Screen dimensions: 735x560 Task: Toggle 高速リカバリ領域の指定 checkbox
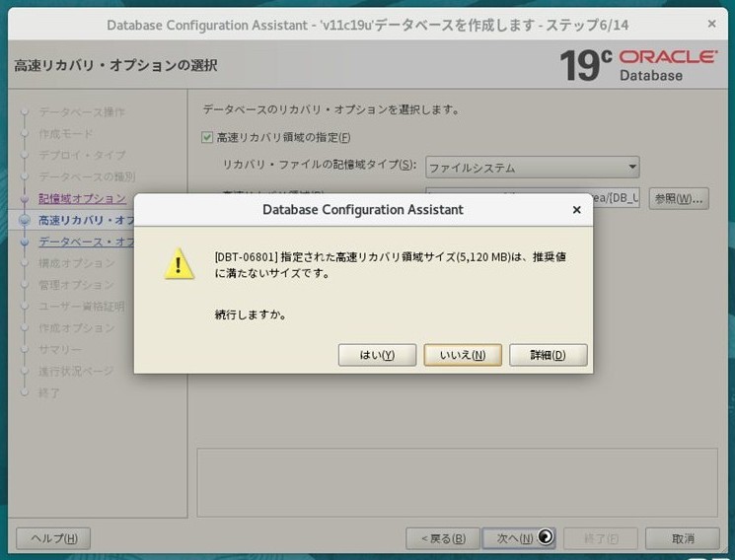(207, 137)
